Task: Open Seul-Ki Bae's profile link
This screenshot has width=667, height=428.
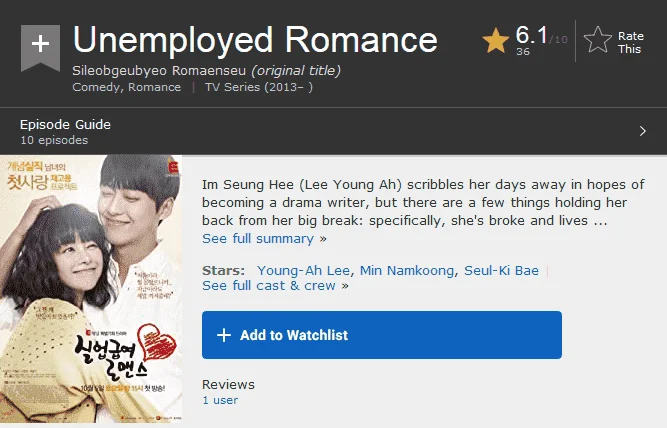Action: coord(501,271)
